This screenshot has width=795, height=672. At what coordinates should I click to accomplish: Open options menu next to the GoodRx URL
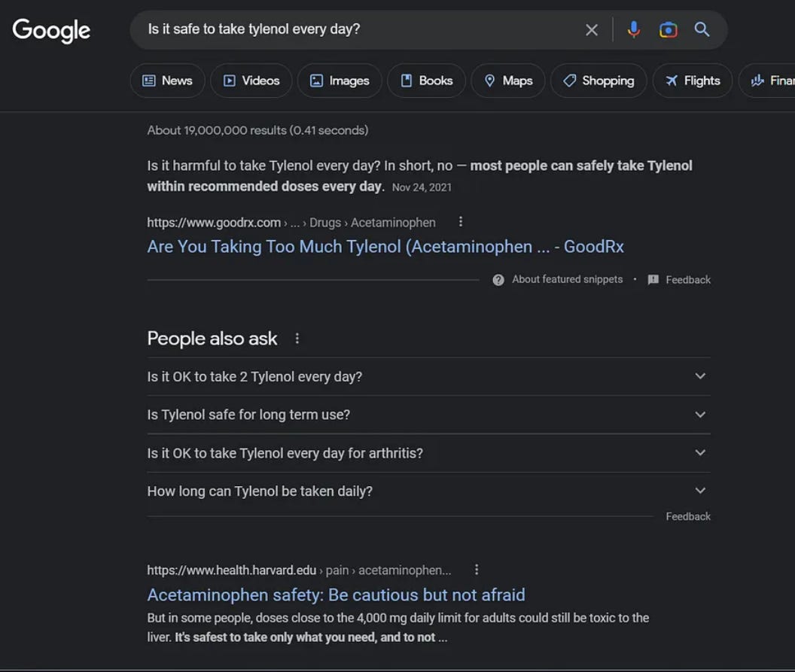pos(461,221)
